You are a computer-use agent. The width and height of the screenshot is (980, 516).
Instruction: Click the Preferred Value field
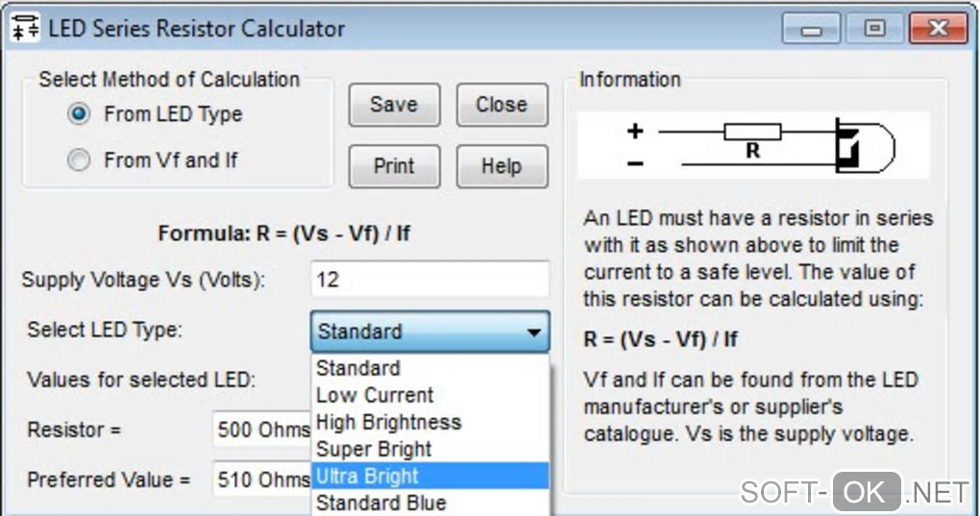pos(262,479)
